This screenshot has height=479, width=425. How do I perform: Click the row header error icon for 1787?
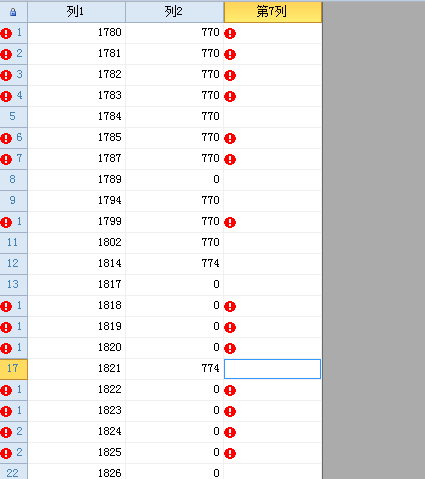point(6,159)
